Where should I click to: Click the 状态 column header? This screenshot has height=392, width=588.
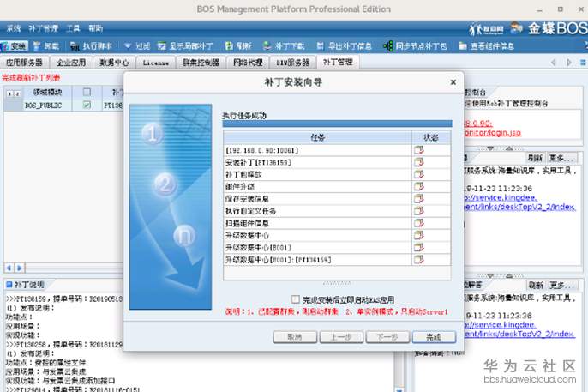[x=431, y=137]
